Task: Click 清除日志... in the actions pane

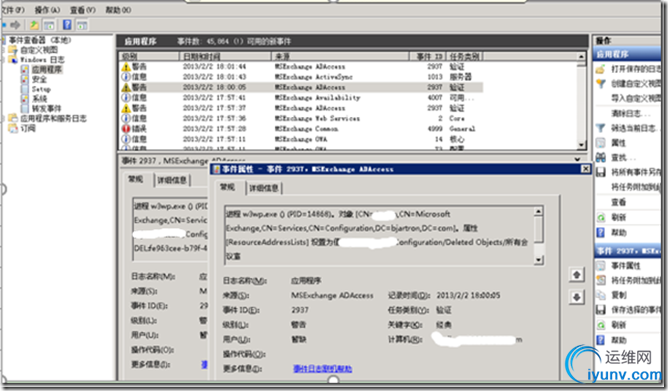Action: [631, 113]
